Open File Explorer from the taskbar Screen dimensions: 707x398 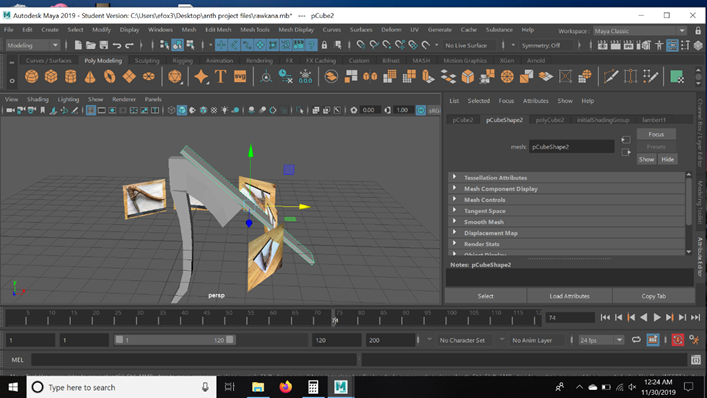258,387
